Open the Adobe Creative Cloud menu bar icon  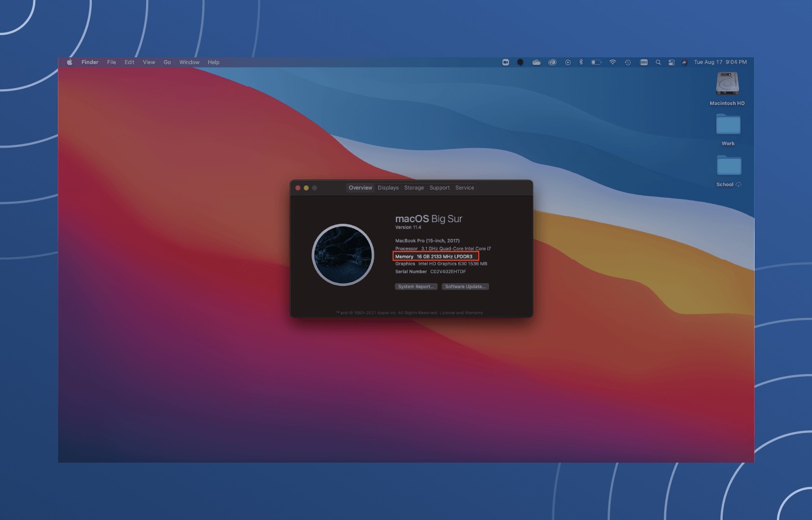552,62
